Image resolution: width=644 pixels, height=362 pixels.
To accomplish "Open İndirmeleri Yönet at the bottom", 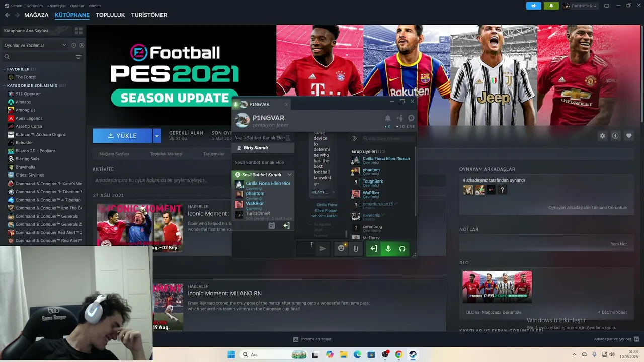I will coord(312,339).
